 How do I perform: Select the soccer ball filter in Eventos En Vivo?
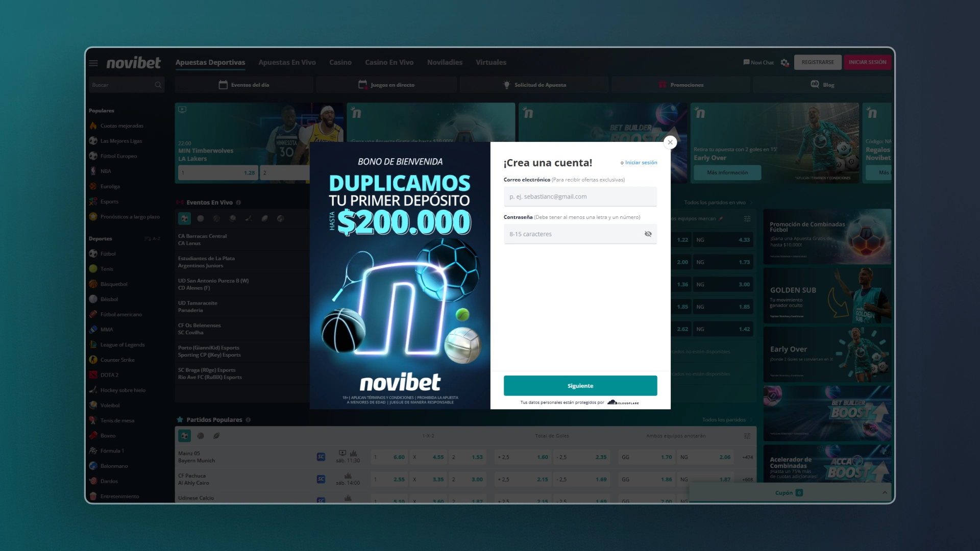pos(184,218)
